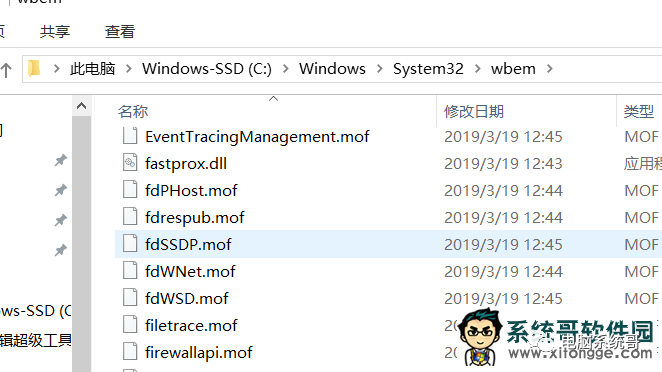Sort by the 修改日期 column header
Screen dimensions: 662x372
click(x=474, y=111)
